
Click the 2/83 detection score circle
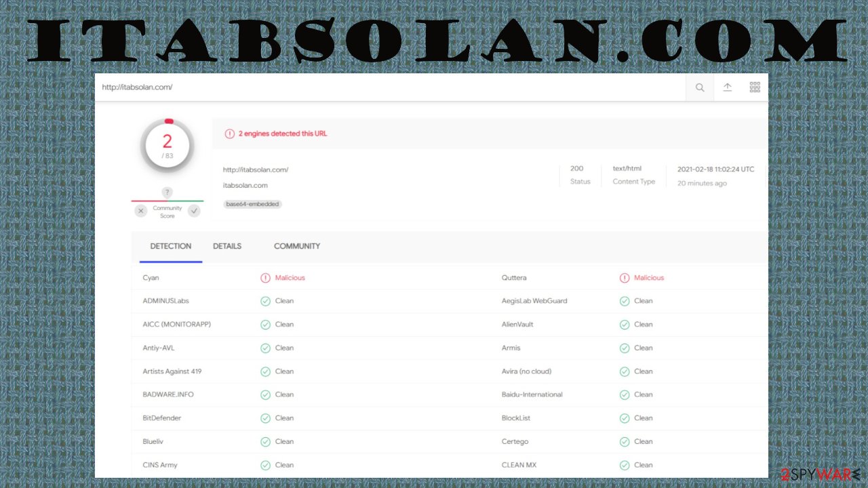[x=167, y=146]
